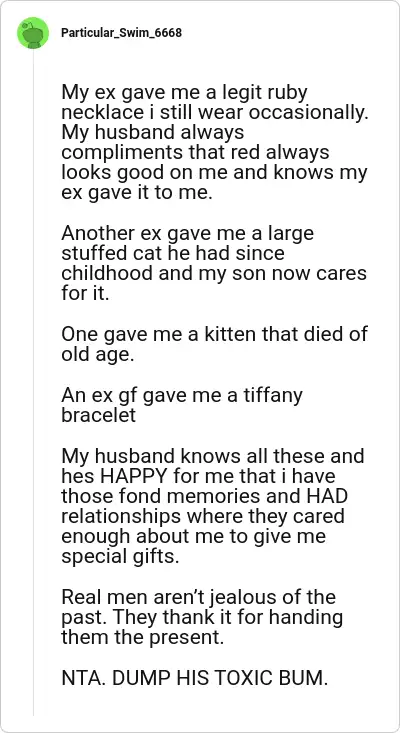Click the phrase 'stuffed cat he had since'

[x=172, y=254]
